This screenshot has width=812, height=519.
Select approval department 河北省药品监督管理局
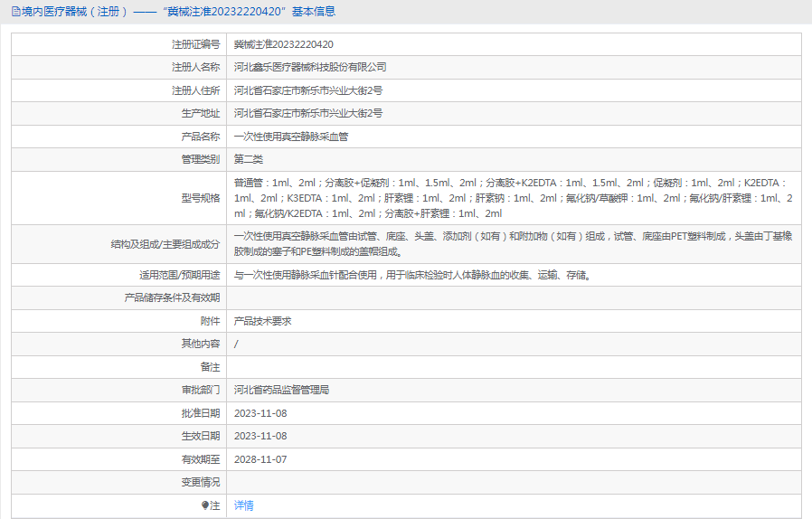(282, 390)
